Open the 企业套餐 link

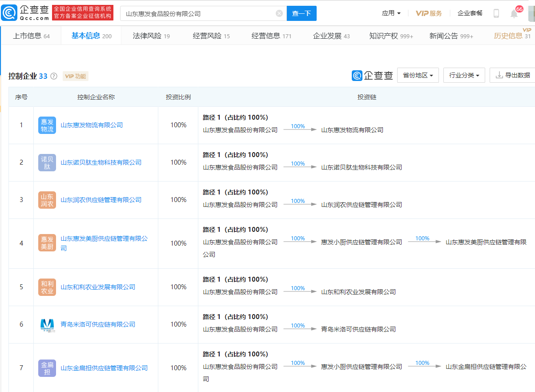[470, 13]
